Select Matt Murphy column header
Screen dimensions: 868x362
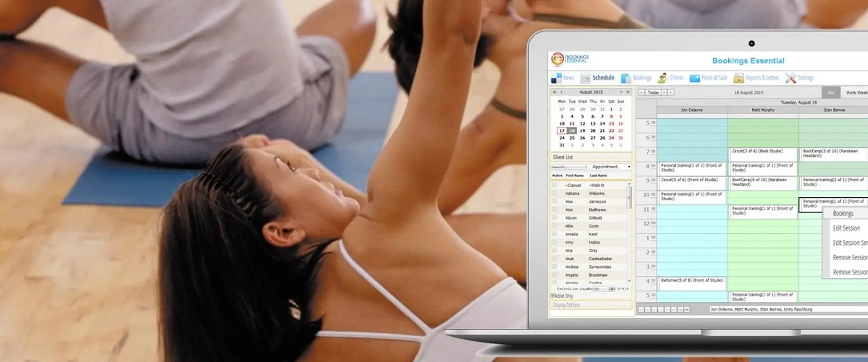coord(763,110)
